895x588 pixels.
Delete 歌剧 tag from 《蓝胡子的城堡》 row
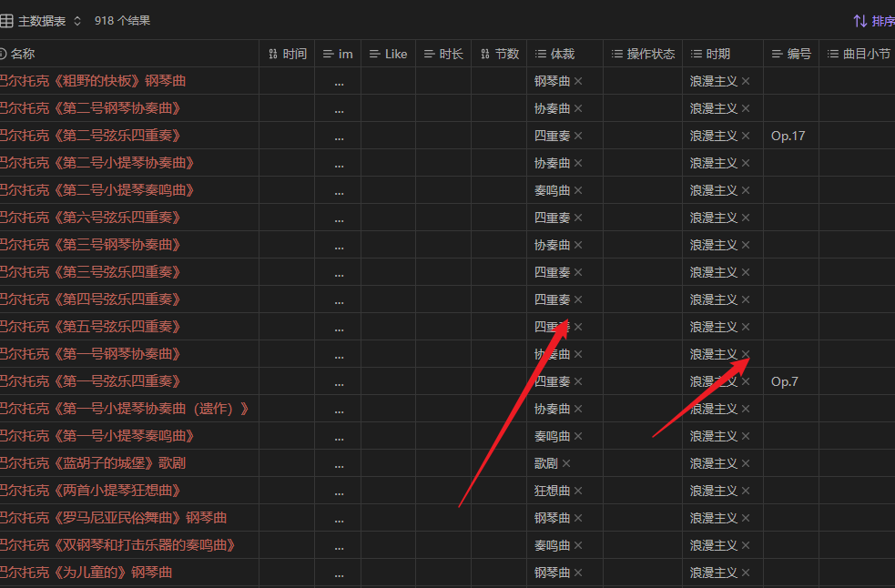click(566, 463)
